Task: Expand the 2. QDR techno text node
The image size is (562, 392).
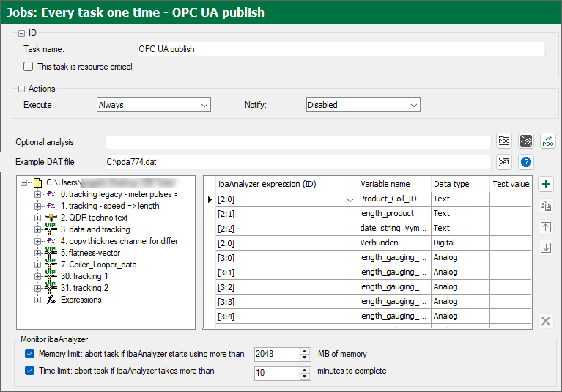Action: [x=37, y=218]
